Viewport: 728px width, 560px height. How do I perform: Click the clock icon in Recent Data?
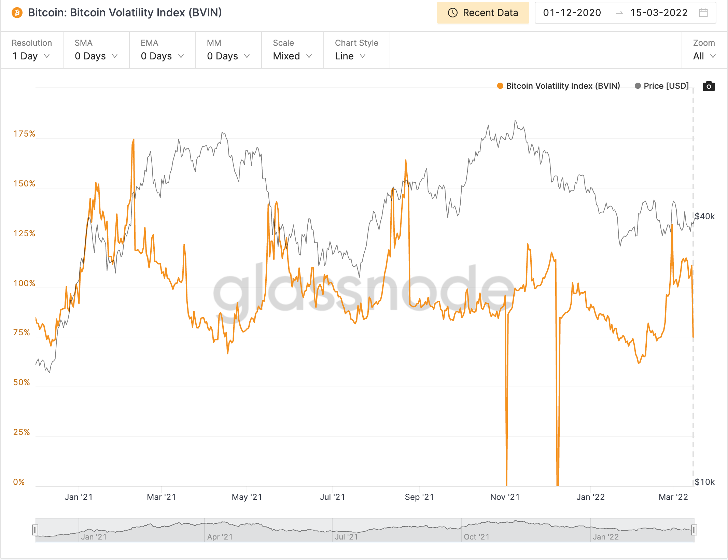coord(452,13)
